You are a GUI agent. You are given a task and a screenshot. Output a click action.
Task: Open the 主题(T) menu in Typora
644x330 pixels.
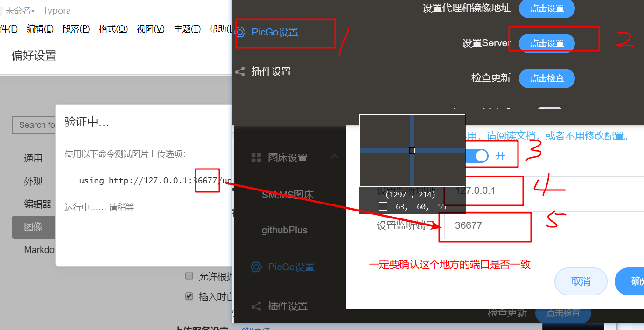point(187,29)
